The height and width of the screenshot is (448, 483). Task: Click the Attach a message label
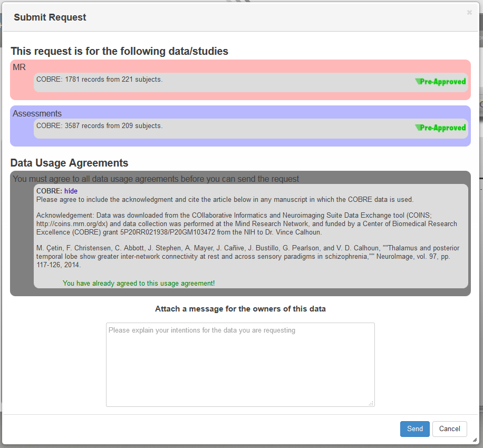pyautogui.click(x=240, y=308)
